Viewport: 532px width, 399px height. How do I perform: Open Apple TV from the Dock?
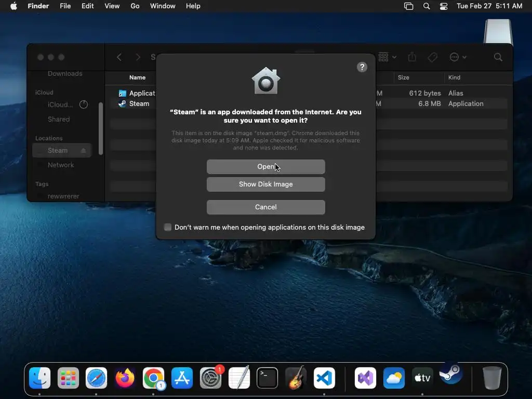(x=422, y=378)
